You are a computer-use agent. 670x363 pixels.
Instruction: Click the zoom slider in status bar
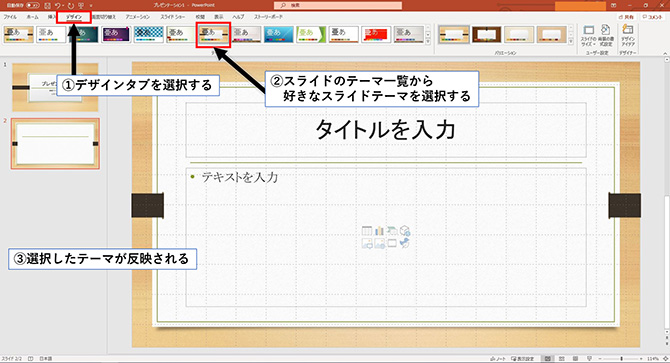coord(622,359)
